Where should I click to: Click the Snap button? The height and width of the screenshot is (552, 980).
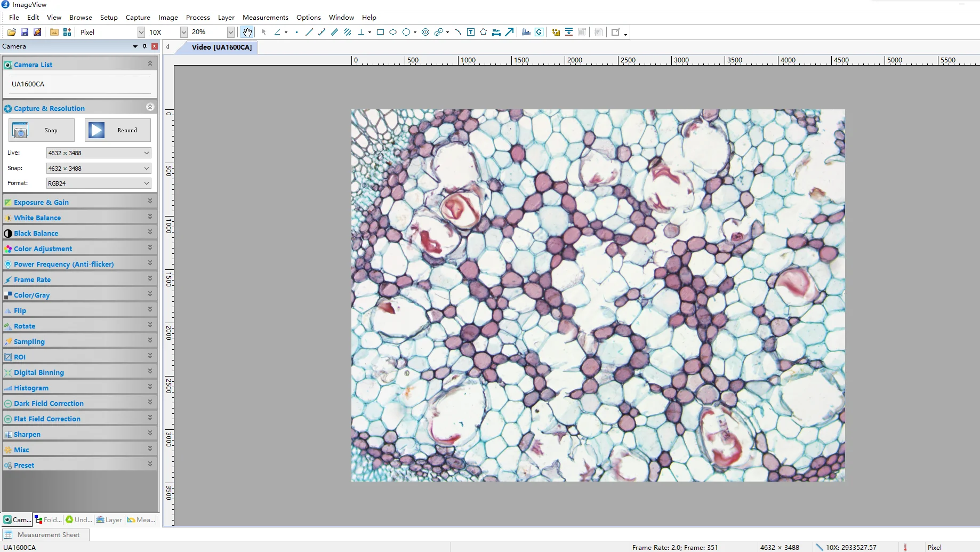click(42, 130)
